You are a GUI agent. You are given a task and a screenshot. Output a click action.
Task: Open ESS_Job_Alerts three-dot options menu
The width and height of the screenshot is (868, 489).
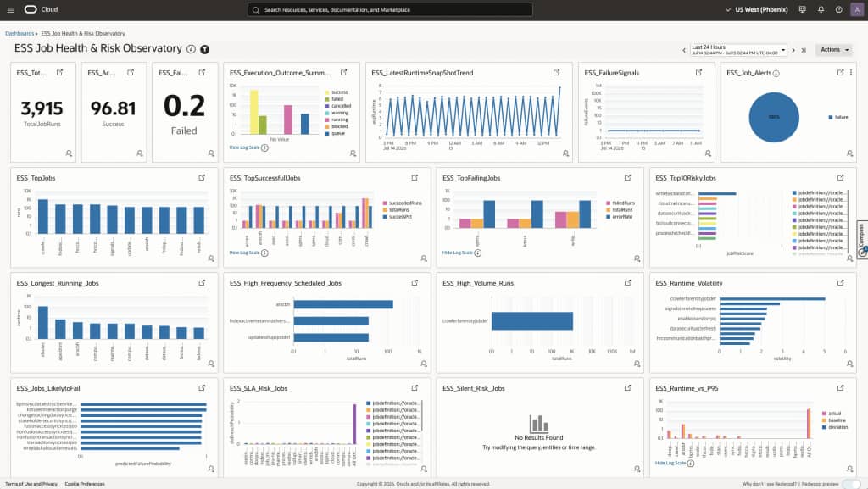[851, 73]
